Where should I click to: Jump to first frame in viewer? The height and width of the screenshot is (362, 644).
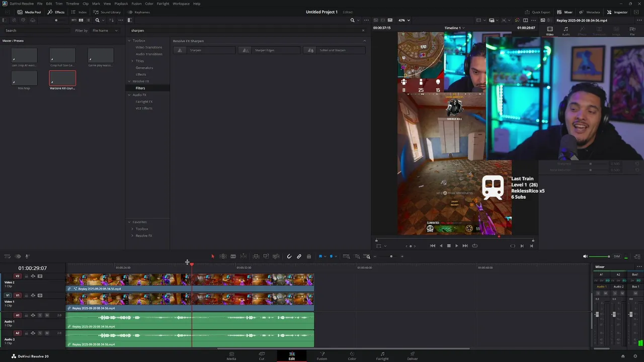pyautogui.click(x=433, y=246)
